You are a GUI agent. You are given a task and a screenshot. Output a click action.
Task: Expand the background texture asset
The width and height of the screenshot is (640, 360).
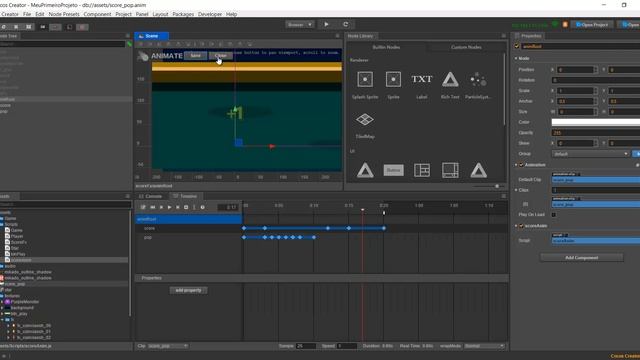coord(2,308)
